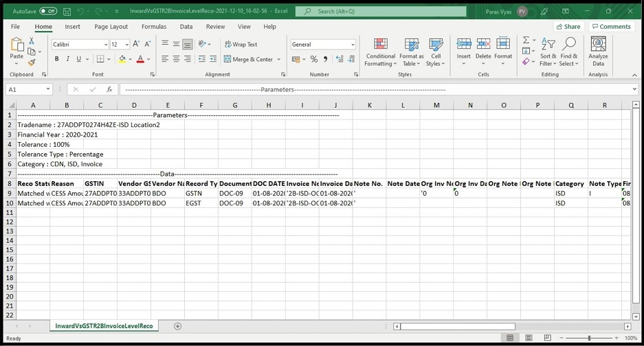
Task: Click Format as Table icon
Action: click(x=411, y=51)
